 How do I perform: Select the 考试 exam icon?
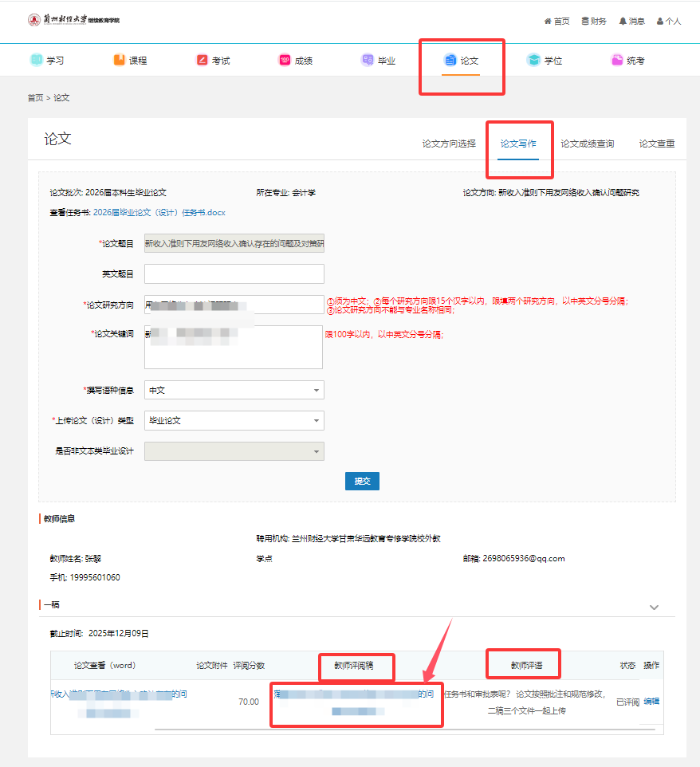(x=203, y=60)
